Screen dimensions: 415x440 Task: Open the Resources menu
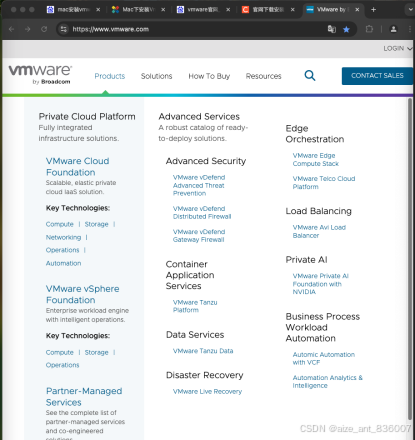pyautogui.click(x=263, y=76)
